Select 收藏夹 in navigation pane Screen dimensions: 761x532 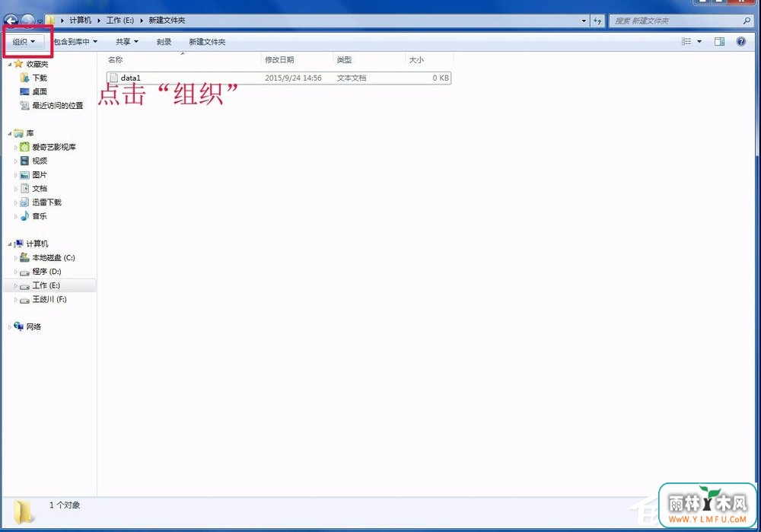[37, 64]
